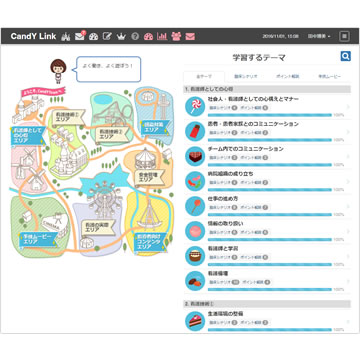Click the swirl lollipop theme icon
The width and height of the screenshot is (360, 360).
point(195,106)
